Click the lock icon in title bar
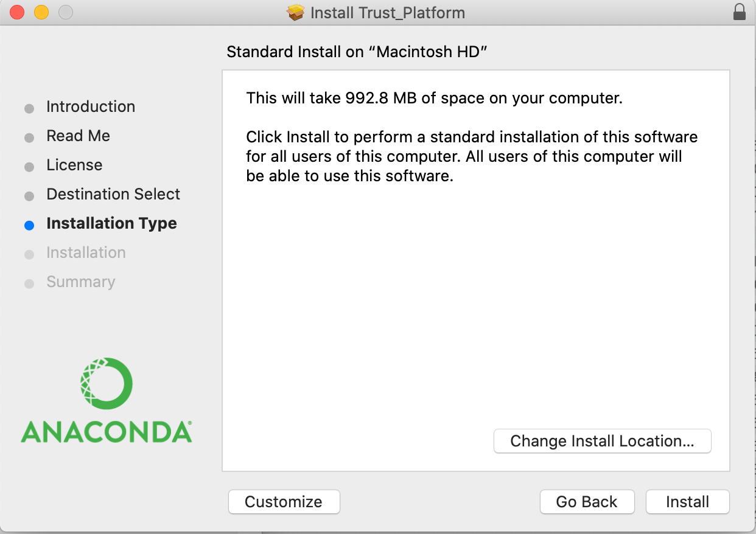 tap(740, 12)
